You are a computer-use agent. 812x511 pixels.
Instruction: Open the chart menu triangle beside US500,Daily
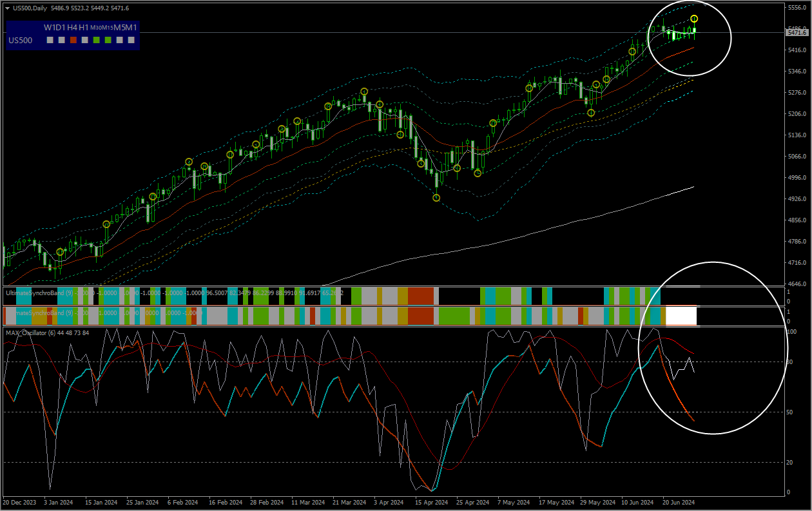click(x=7, y=8)
